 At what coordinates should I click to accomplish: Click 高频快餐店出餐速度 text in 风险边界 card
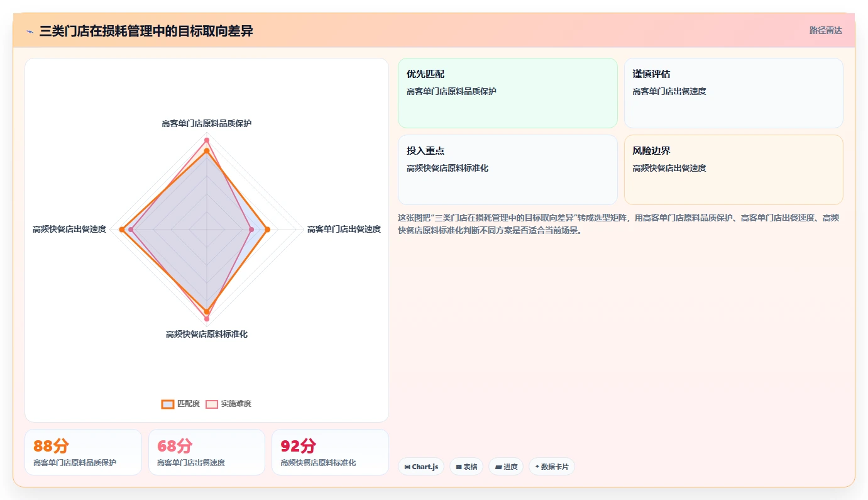(669, 168)
